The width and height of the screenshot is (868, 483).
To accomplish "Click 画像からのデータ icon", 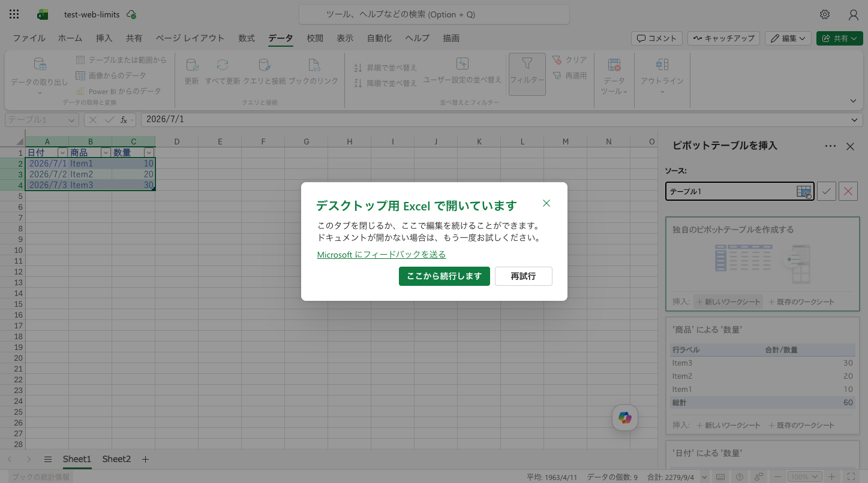I will [x=80, y=76].
